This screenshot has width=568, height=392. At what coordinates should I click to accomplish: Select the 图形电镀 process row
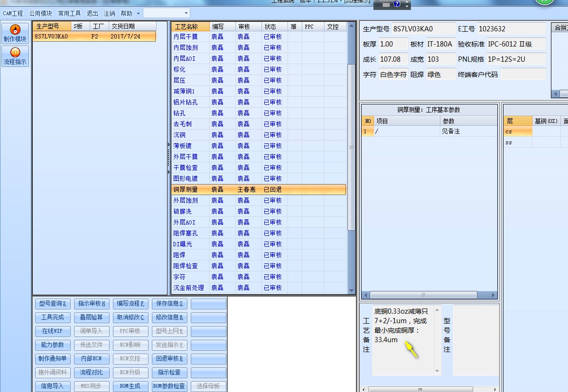(x=259, y=178)
